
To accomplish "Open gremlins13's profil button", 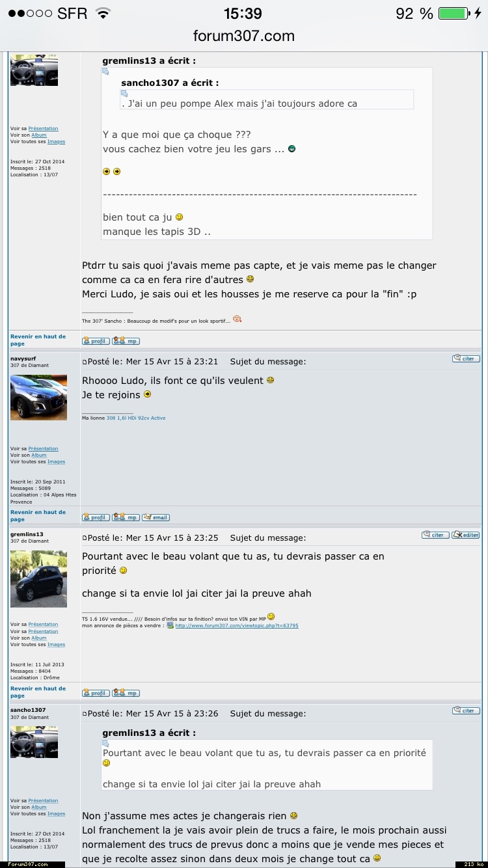I will click(96, 693).
